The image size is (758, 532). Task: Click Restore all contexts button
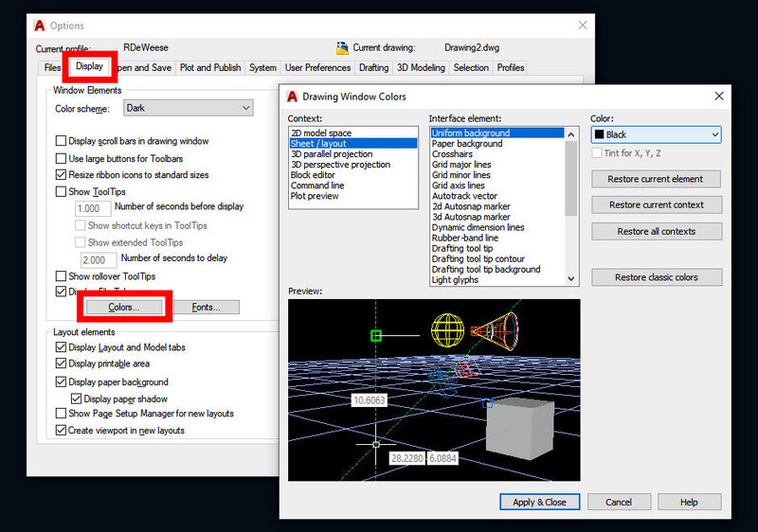click(657, 231)
